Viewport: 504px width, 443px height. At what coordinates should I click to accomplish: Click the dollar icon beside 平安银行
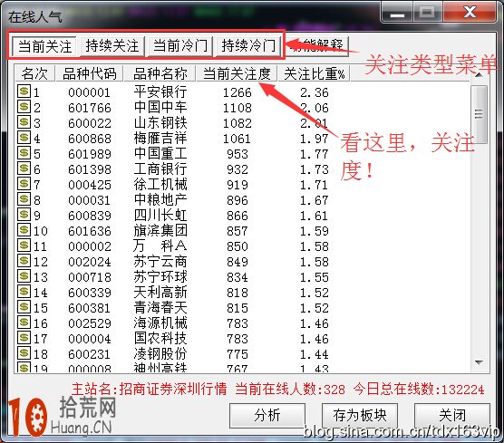point(24,91)
